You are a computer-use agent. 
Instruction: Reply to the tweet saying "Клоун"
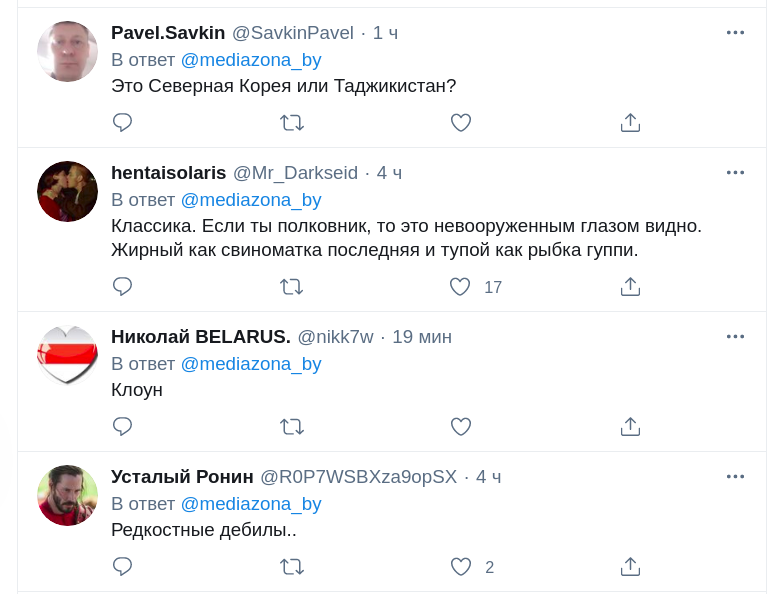click(123, 427)
